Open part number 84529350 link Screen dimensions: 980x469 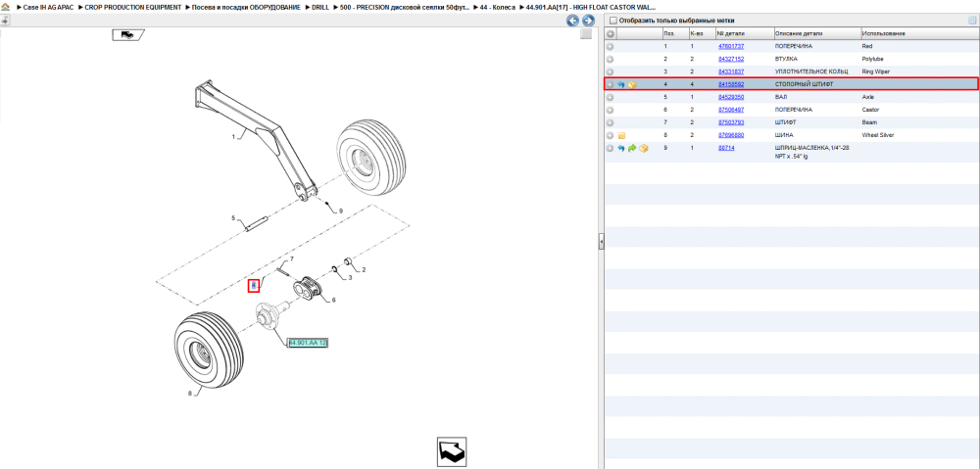(731, 97)
